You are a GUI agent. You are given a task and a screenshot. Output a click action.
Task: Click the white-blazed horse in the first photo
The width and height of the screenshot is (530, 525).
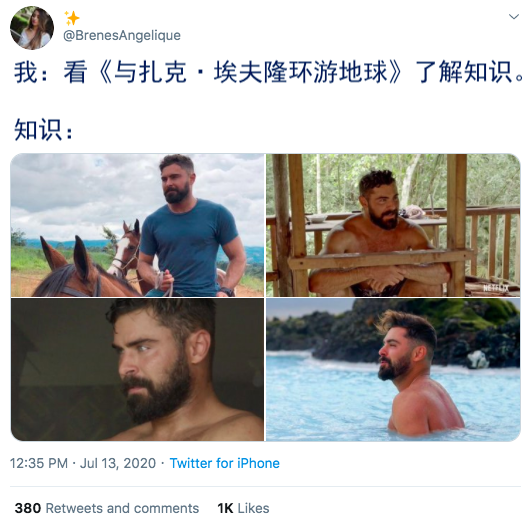click(x=124, y=250)
